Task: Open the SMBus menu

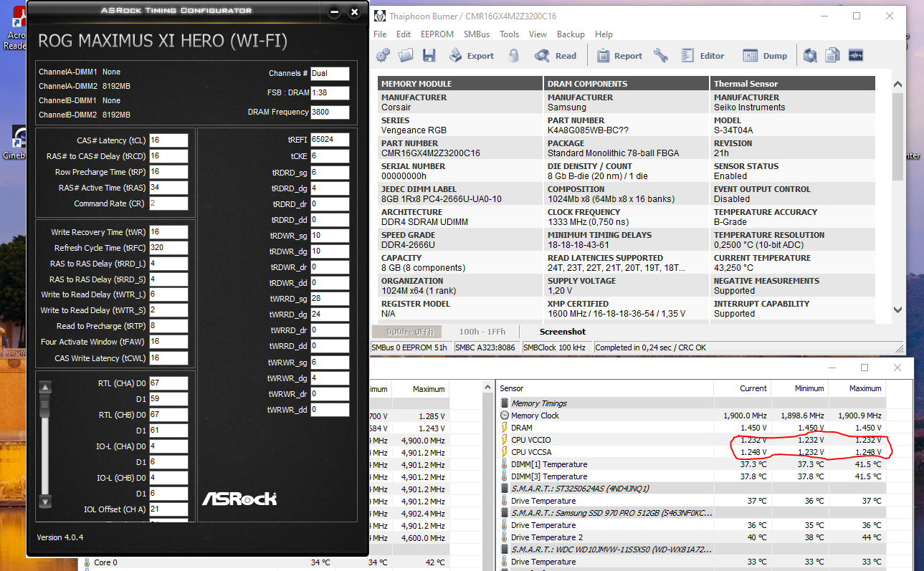Action: click(x=477, y=34)
